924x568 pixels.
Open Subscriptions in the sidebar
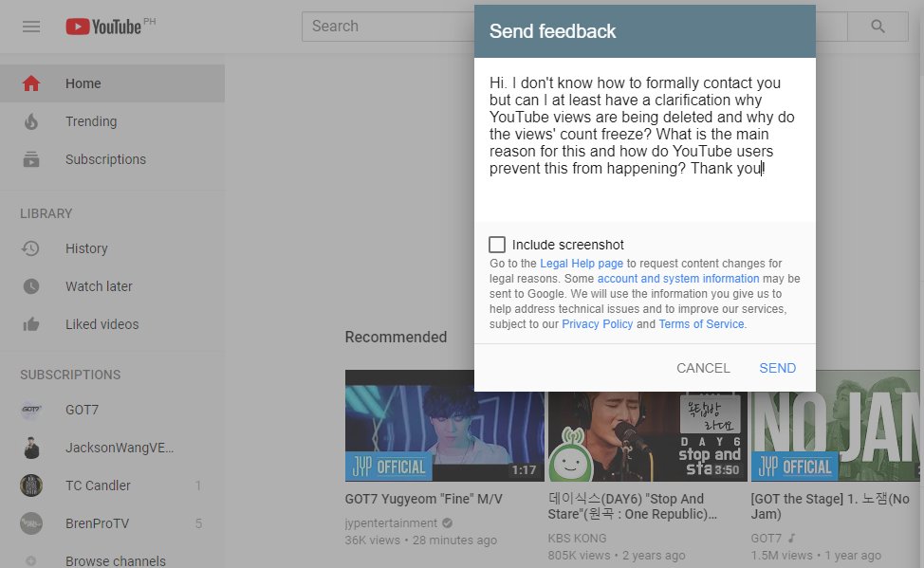[x=112, y=159]
